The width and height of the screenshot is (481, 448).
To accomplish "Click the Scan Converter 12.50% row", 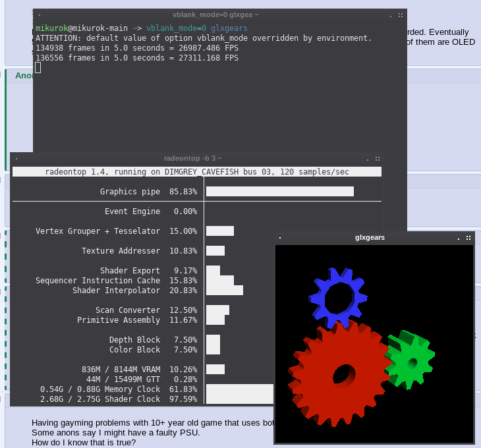I will click(x=146, y=310).
